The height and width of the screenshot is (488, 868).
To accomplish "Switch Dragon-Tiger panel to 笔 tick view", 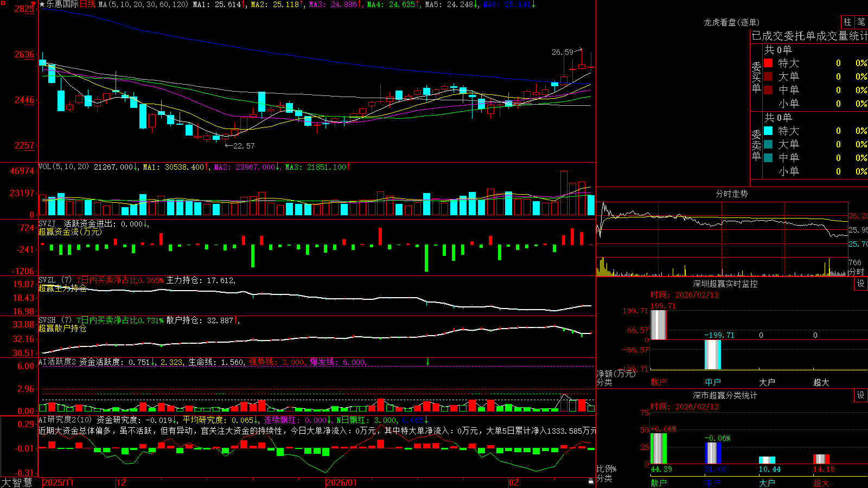I will click(x=861, y=22).
